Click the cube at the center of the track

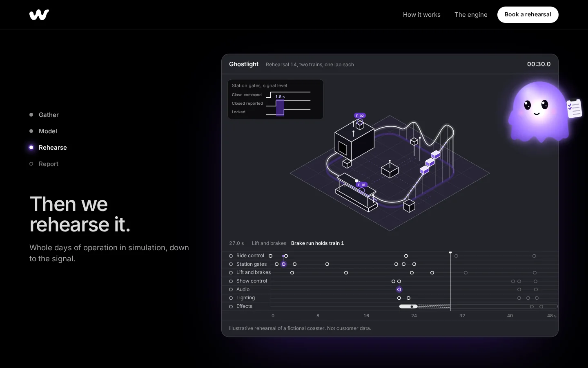click(390, 170)
